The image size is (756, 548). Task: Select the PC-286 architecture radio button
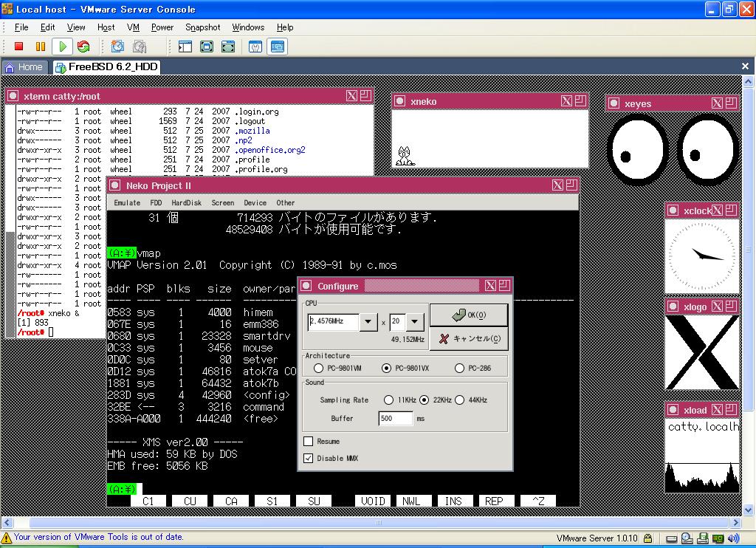pyautogui.click(x=459, y=368)
